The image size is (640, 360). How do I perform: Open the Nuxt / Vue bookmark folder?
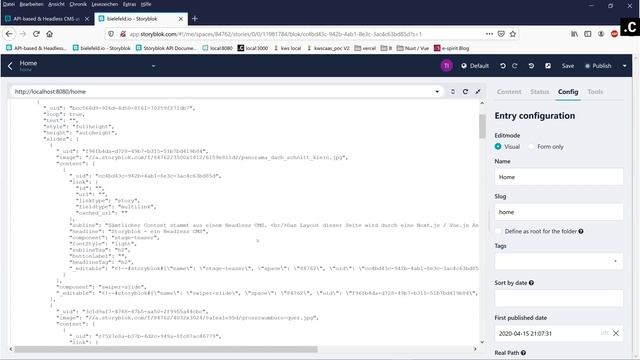(x=413, y=48)
